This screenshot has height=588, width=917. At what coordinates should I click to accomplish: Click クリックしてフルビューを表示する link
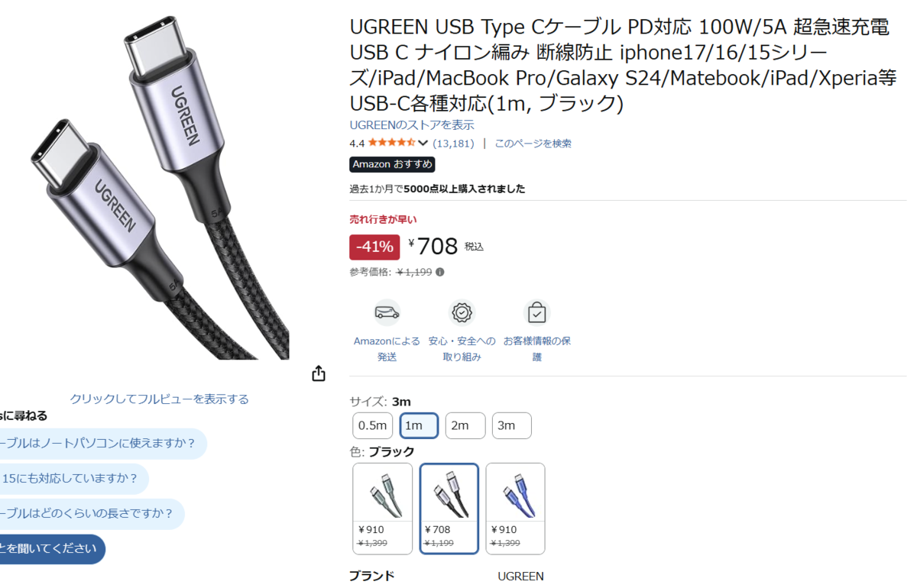tap(159, 399)
